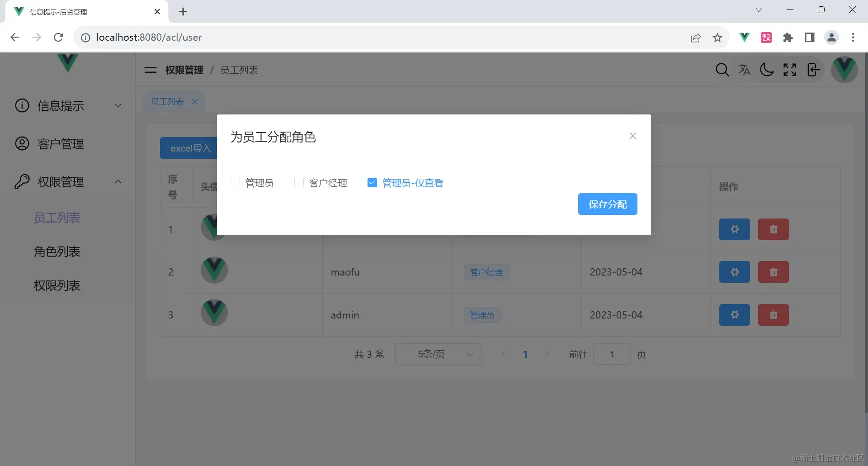Share this page icon
Viewport: 868px width, 466px height.
(x=696, y=38)
